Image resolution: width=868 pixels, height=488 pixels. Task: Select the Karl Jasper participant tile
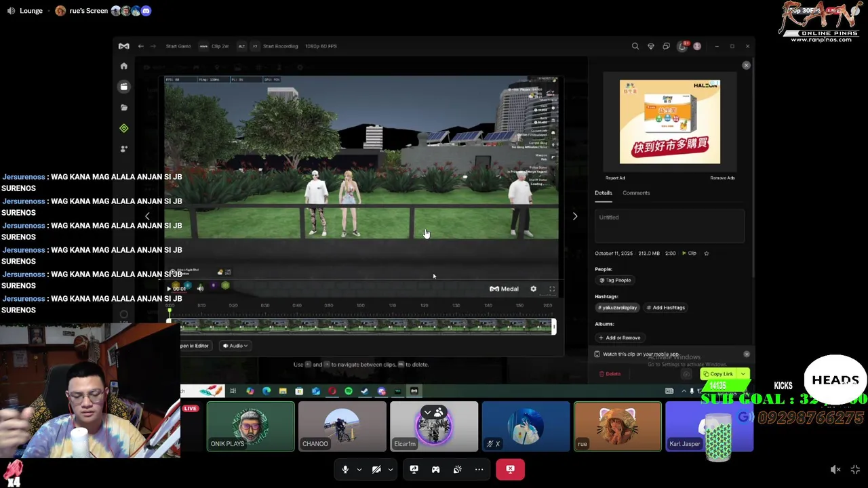[709, 426]
